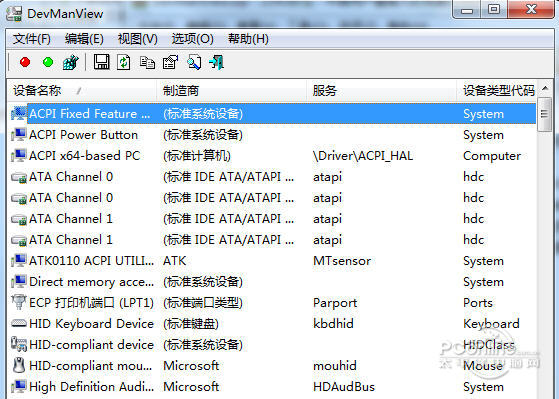Click the (标准端口类型) manufacturer cell
The image size is (559, 399).
[x=203, y=303]
